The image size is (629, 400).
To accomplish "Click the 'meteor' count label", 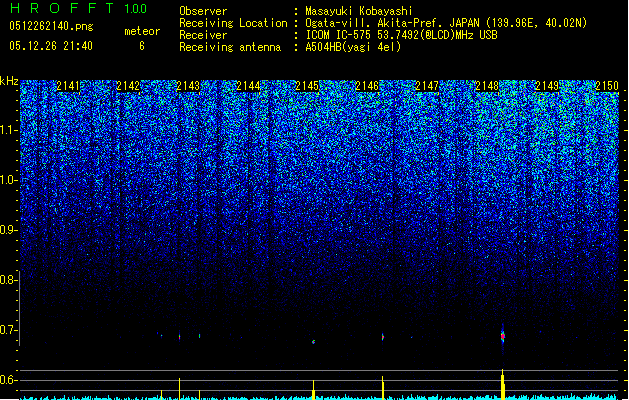I will [x=142, y=31].
